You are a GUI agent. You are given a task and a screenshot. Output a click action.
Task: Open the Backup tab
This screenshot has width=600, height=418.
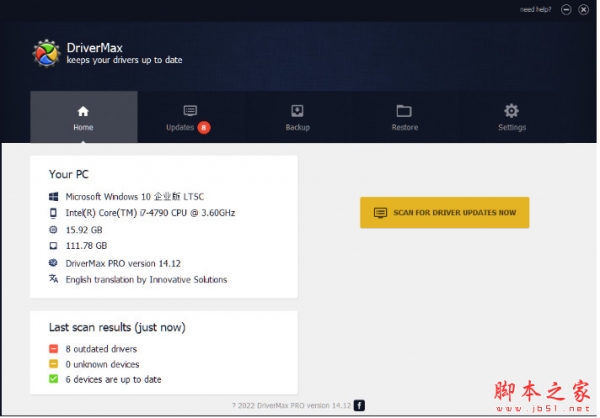297,117
